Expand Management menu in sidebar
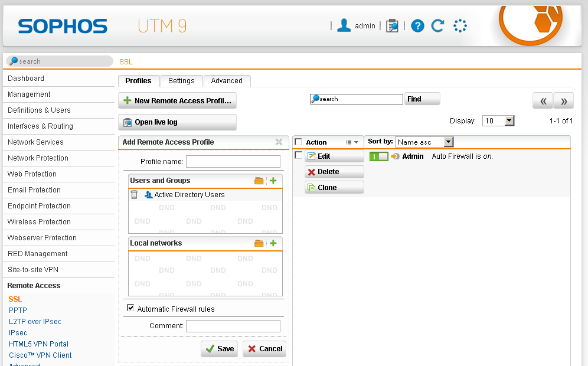This screenshot has width=588, height=366. 58,94
